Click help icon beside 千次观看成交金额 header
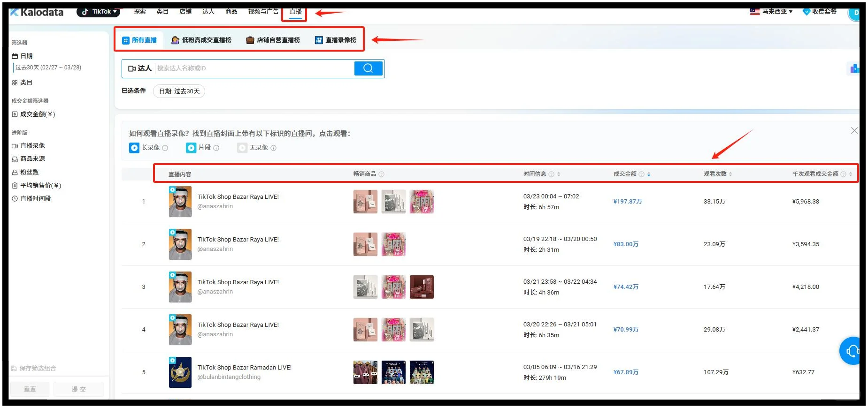Image resolution: width=868 pixels, height=408 pixels. 843,174
